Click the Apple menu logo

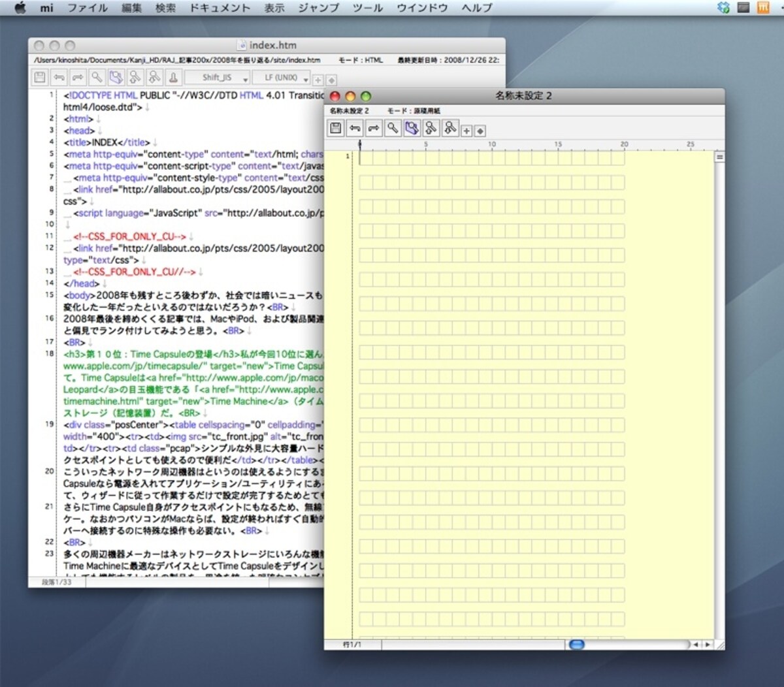(20, 8)
